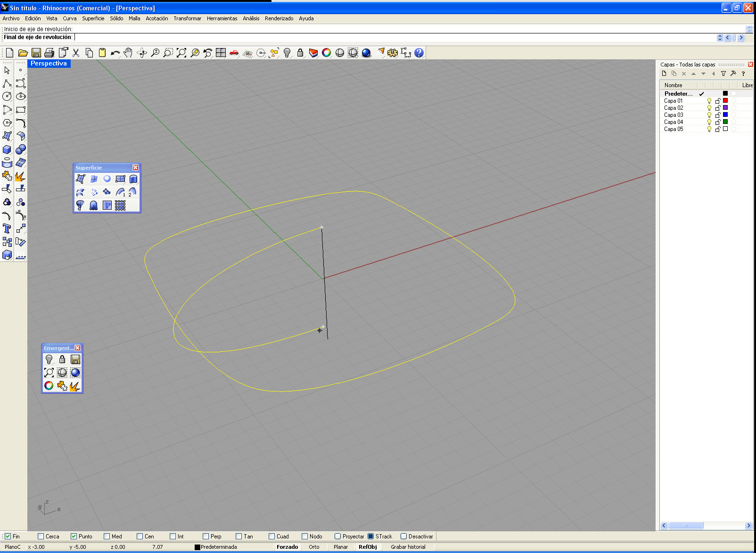
Task: Print using the printer toolbar icon
Action: 49,53
